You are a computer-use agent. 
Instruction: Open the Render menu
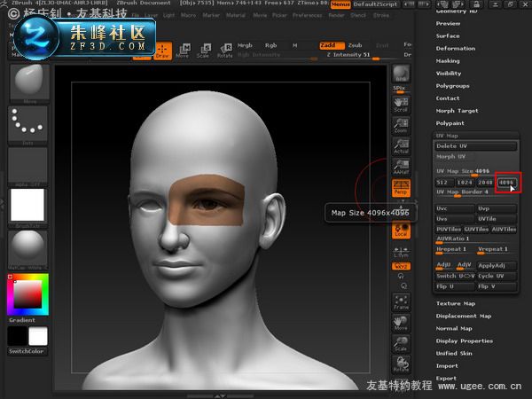337,15
